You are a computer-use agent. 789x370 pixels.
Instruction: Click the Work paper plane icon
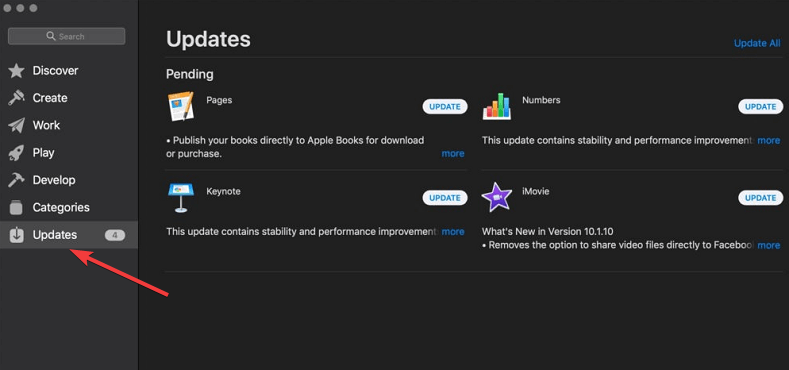tap(16, 125)
